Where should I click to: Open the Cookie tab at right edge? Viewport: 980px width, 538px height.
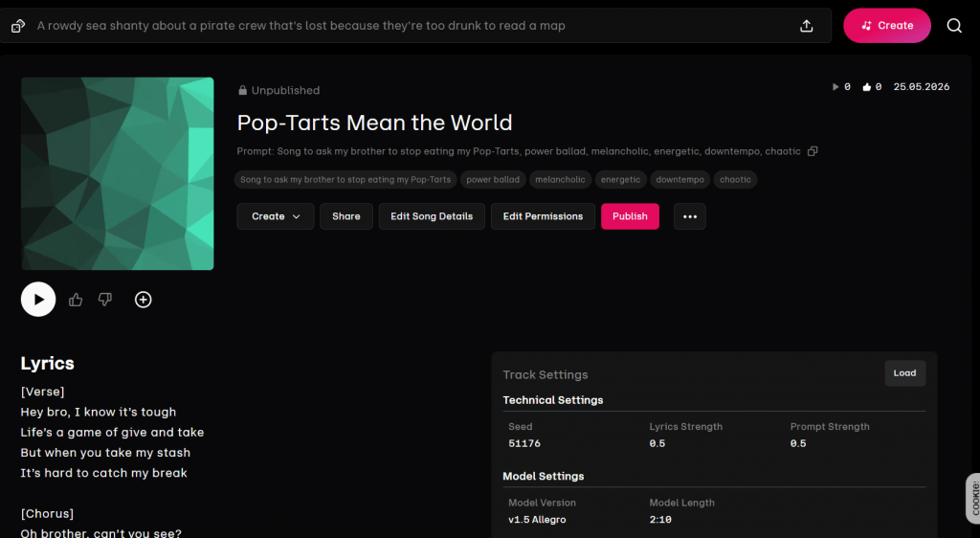pos(973,498)
